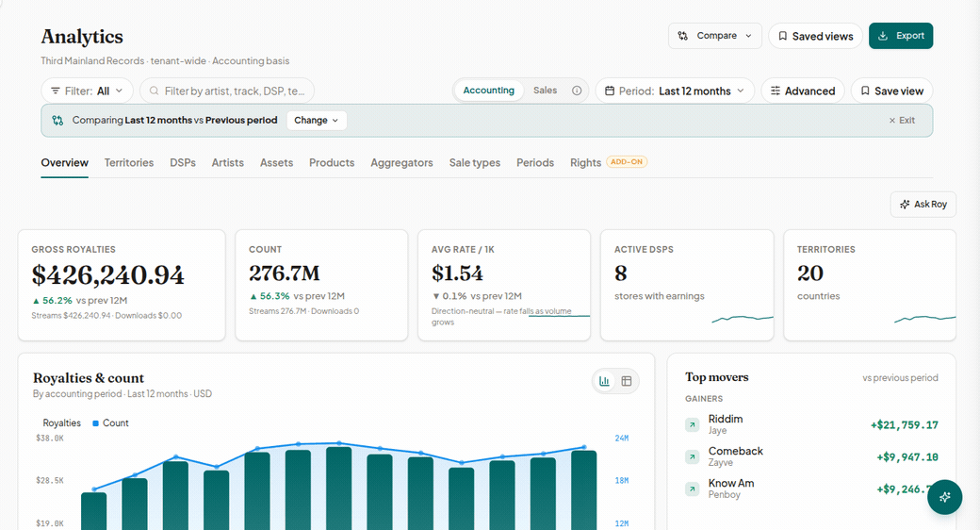Click the Active DSPs sparkline

tap(743, 319)
